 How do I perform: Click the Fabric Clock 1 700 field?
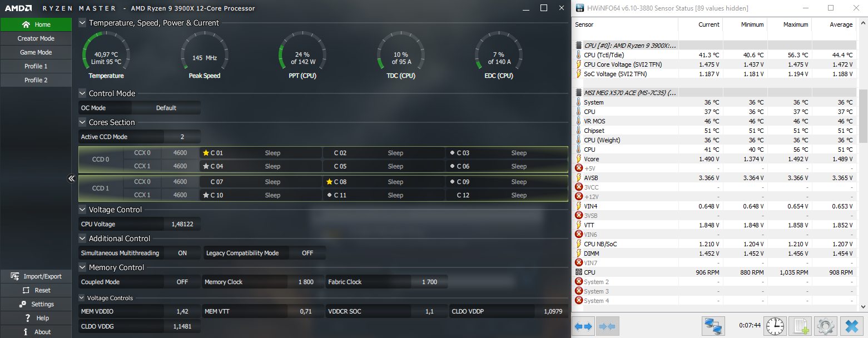[x=429, y=282]
